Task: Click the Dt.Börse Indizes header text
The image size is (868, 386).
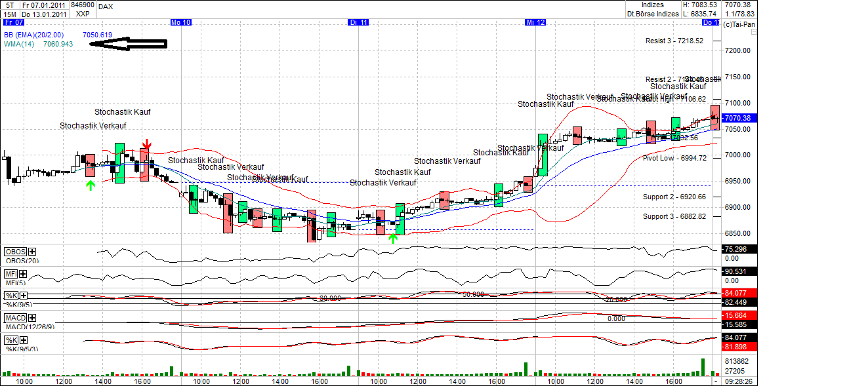Action: [652, 13]
